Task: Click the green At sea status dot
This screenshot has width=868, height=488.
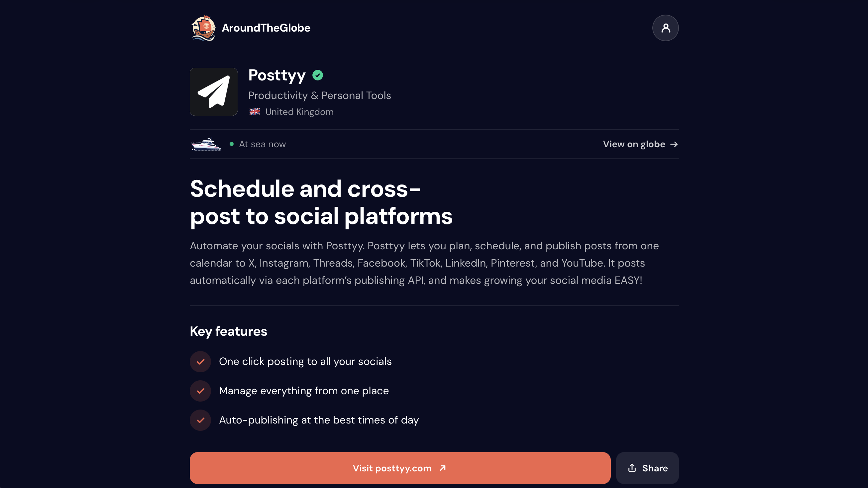Action: [232, 144]
